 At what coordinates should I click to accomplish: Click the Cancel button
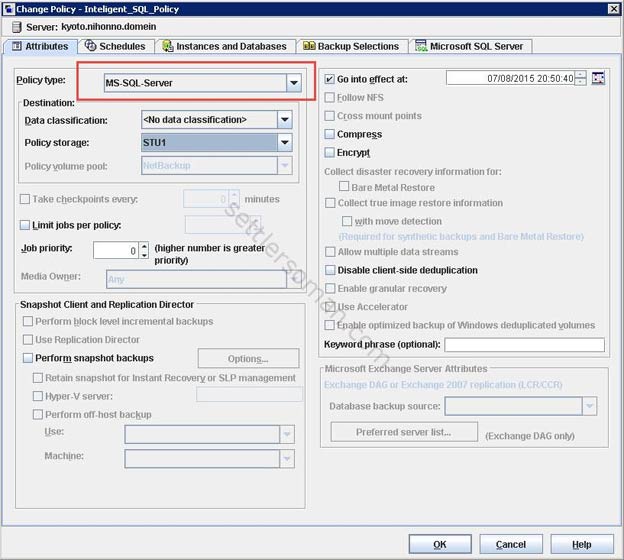(x=510, y=544)
